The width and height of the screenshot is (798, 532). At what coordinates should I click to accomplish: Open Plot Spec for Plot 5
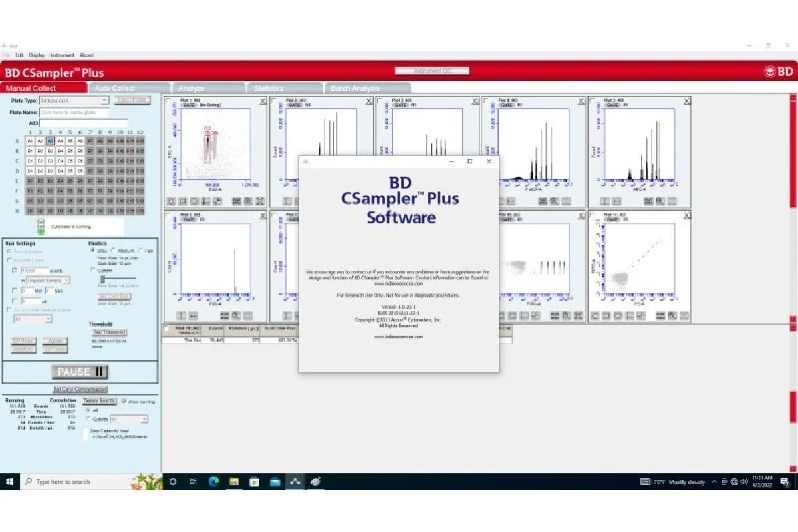pyautogui.click(x=647, y=201)
